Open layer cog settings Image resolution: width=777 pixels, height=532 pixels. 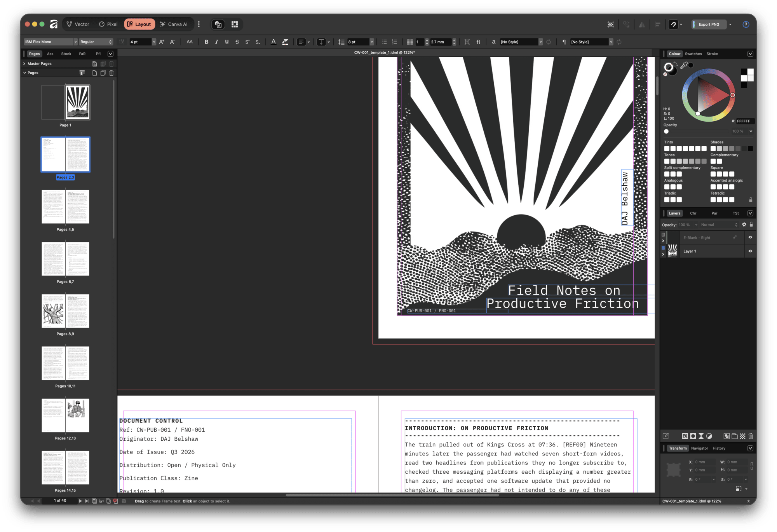pyautogui.click(x=744, y=225)
